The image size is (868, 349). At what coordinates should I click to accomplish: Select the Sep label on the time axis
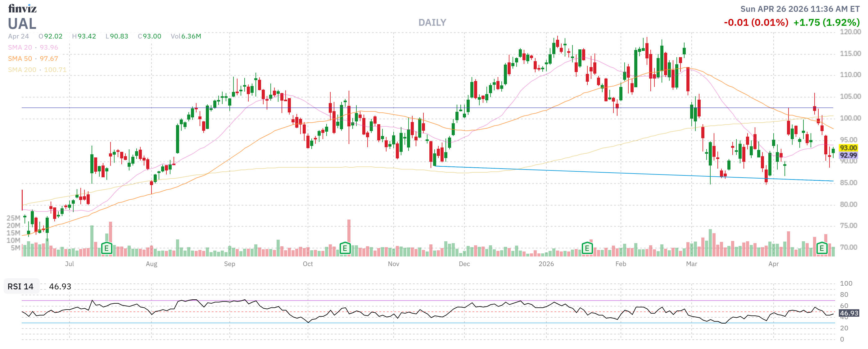[229, 264]
